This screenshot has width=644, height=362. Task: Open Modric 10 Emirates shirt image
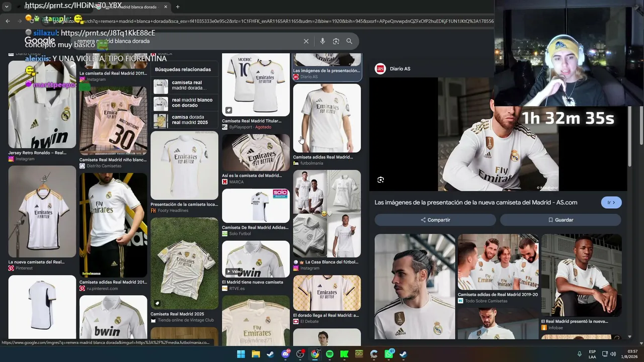point(256,85)
